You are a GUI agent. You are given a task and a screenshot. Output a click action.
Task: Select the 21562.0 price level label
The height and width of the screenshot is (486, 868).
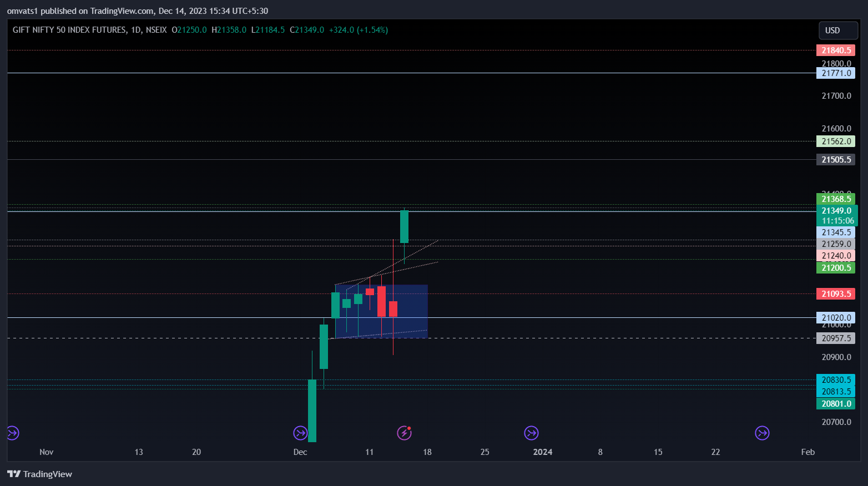pos(836,141)
